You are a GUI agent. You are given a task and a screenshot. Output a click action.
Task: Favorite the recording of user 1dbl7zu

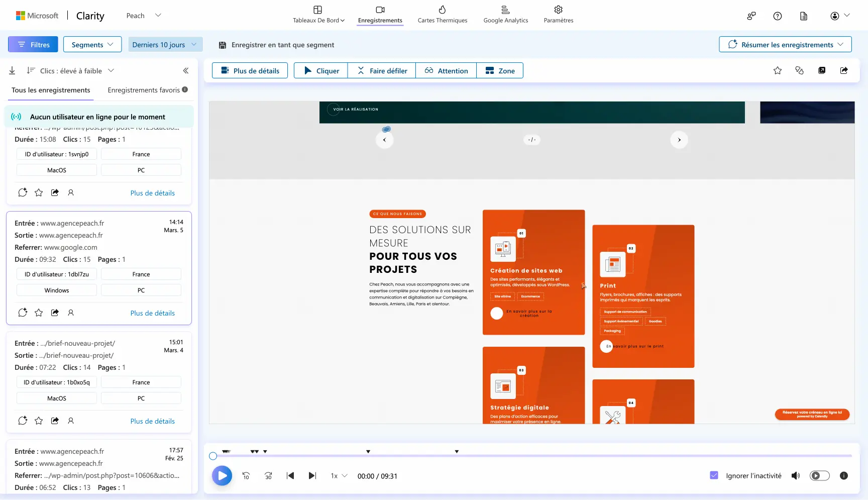39,313
